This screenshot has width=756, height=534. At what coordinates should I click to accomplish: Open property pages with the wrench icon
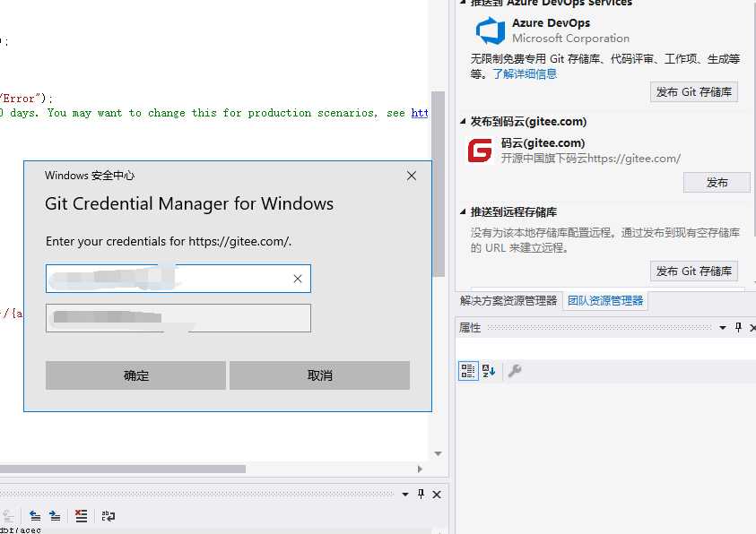(515, 371)
